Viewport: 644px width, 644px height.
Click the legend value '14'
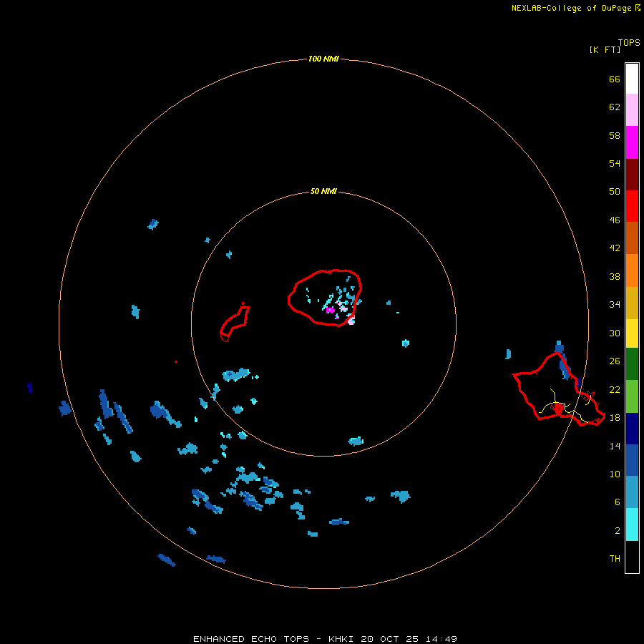click(615, 446)
